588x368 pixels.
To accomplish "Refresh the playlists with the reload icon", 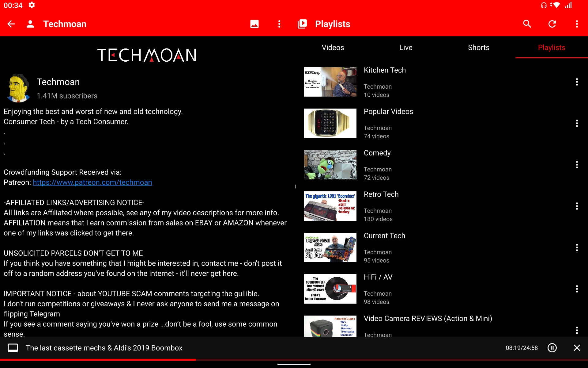I will click(552, 24).
